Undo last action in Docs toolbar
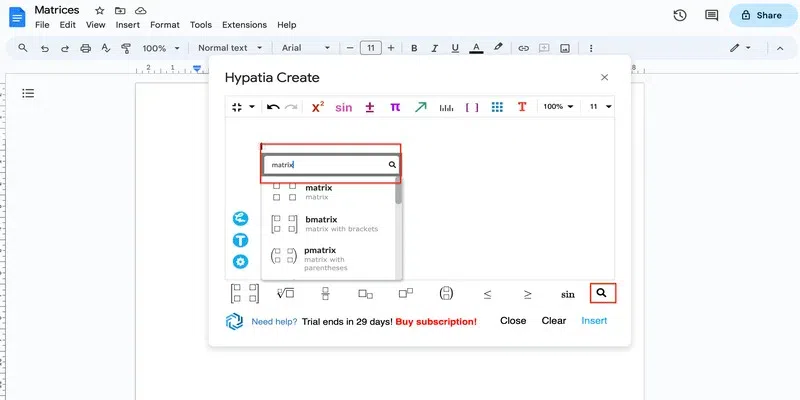800x400 pixels. pos(45,48)
